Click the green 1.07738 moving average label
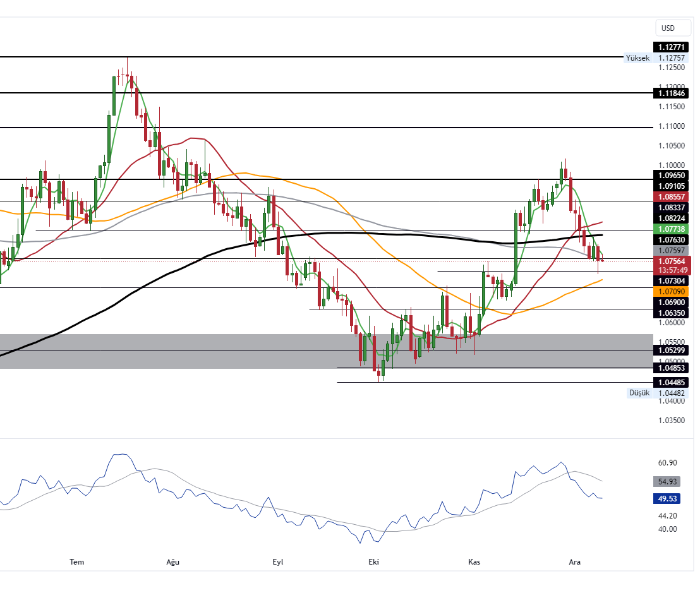700x593 pixels. tap(672, 229)
